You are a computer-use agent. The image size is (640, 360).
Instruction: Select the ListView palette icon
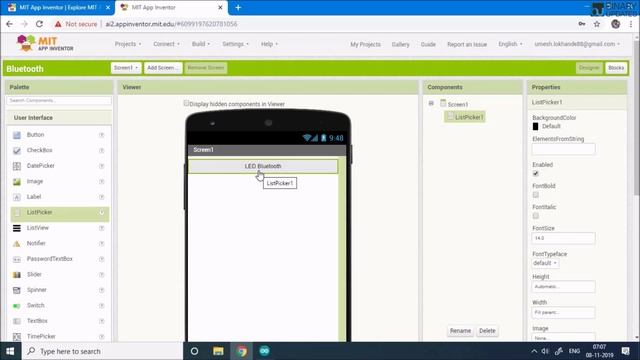(17, 228)
